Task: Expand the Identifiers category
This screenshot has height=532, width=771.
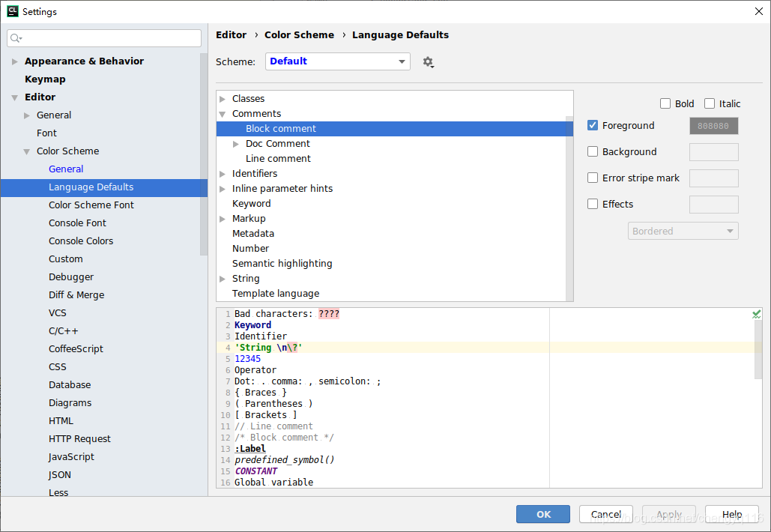Action: [x=223, y=174]
